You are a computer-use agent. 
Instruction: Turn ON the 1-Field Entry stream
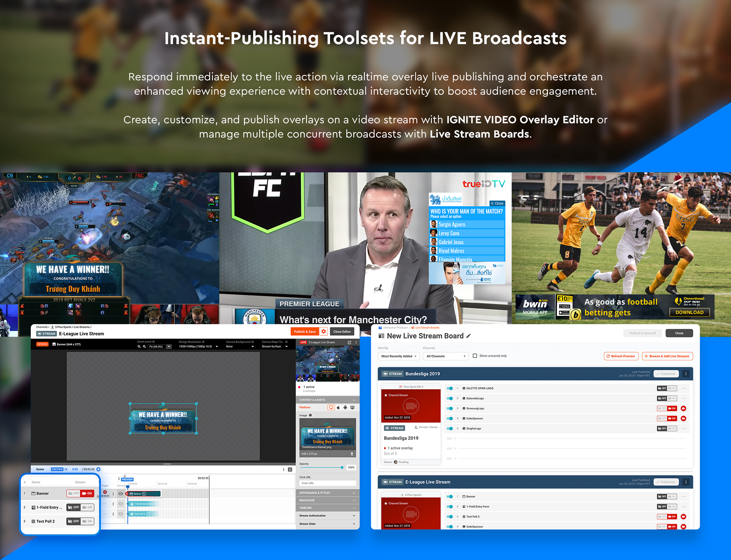coord(87,508)
